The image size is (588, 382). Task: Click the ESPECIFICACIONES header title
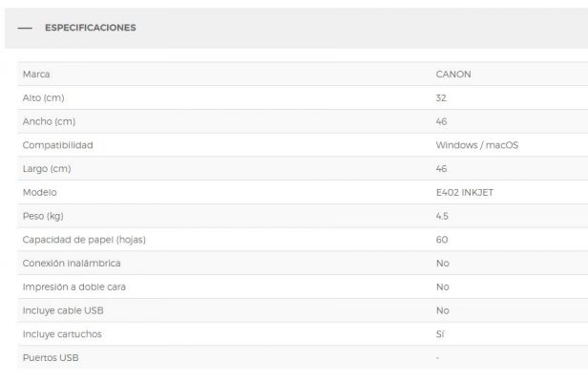click(91, 28)
